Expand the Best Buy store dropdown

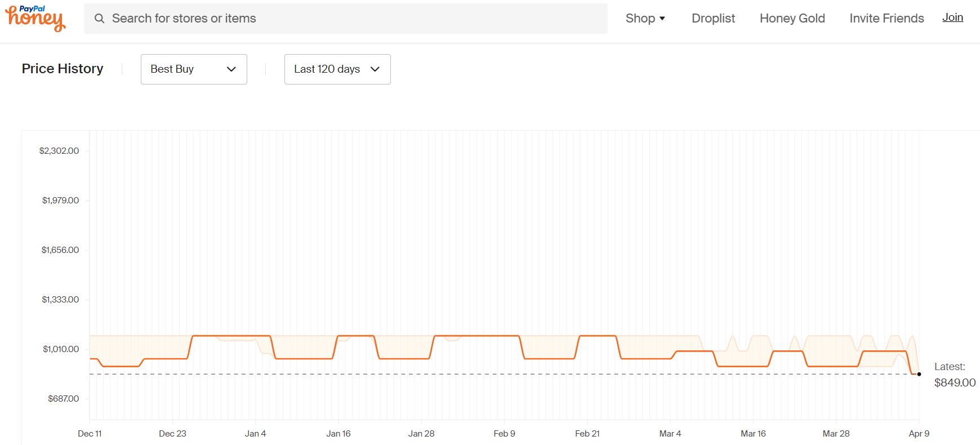point(194,69)
